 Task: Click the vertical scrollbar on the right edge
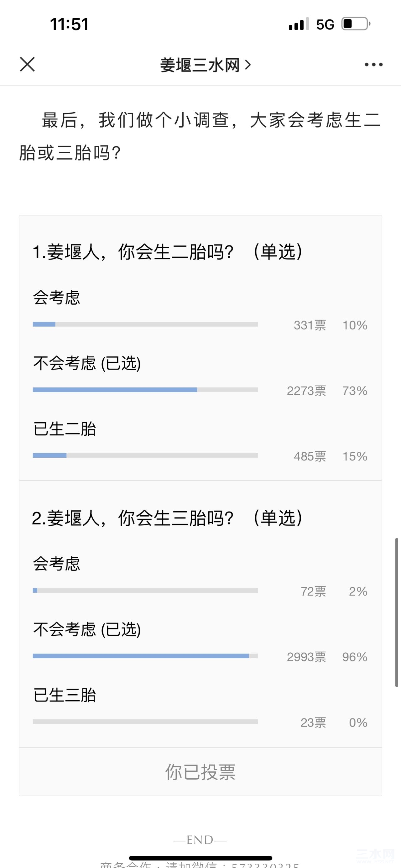tap(397, 612)
